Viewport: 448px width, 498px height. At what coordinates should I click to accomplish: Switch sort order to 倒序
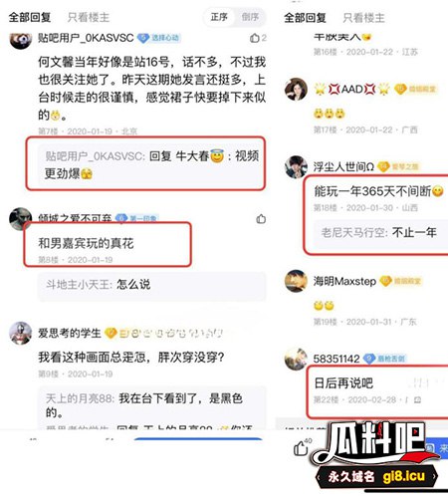point(250,17)
